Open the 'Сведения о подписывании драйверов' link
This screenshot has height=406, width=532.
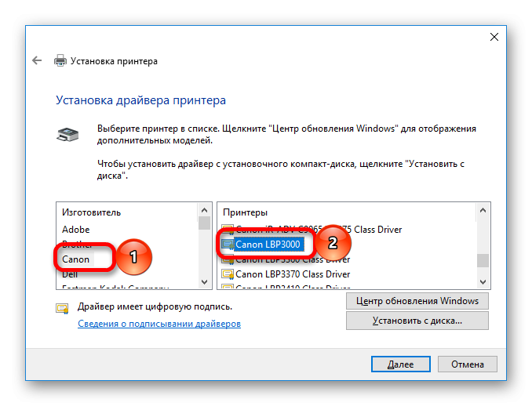click(x=159, y=324)
